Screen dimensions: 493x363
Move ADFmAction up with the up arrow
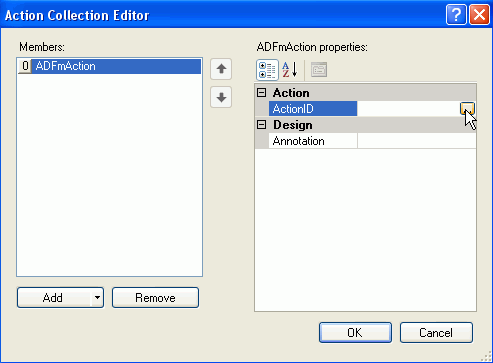221,69
